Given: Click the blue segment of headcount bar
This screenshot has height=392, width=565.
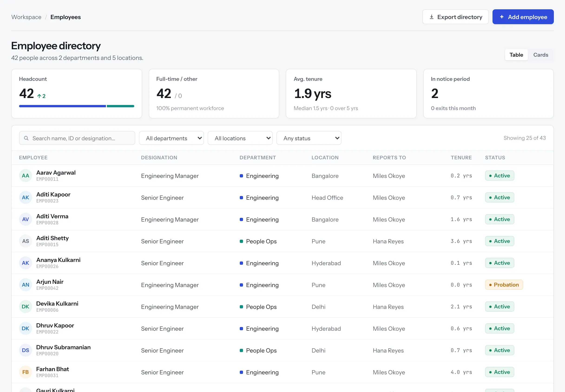Looking at the screenshot, I should (x=62, y=106).
